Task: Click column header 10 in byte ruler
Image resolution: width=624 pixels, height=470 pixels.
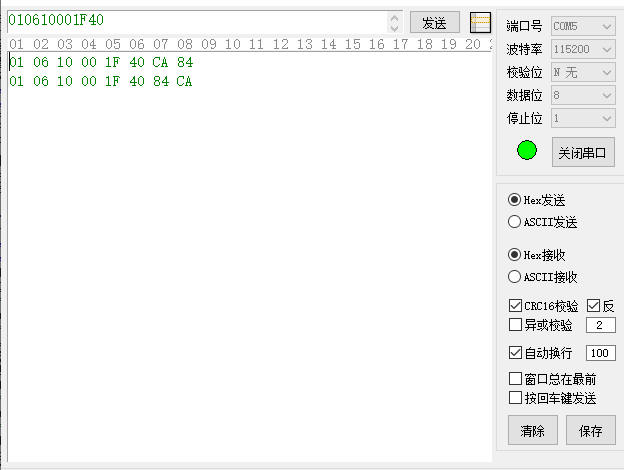Action: tap(233, 44)
